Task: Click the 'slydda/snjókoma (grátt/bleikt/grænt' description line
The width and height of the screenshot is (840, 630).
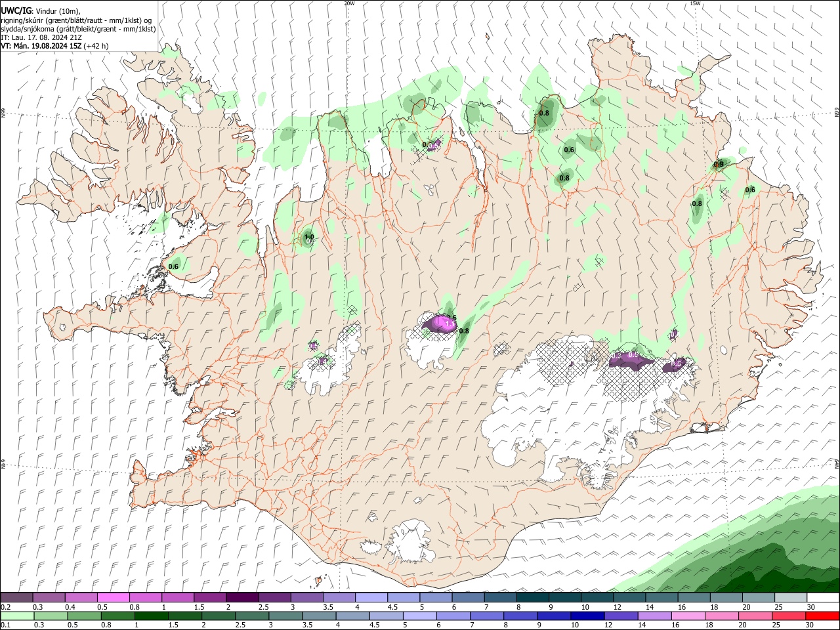Action: tap(78, 29)
